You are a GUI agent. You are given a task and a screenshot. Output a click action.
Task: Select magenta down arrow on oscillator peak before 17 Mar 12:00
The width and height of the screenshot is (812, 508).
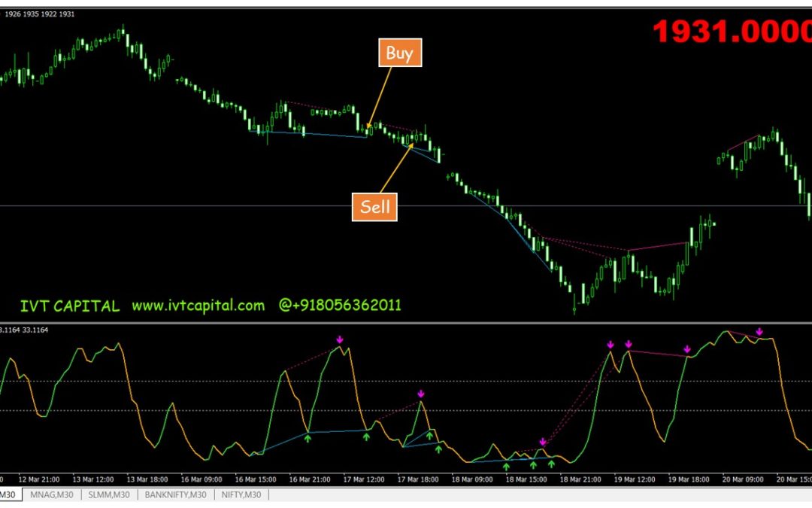coord(340,339)
